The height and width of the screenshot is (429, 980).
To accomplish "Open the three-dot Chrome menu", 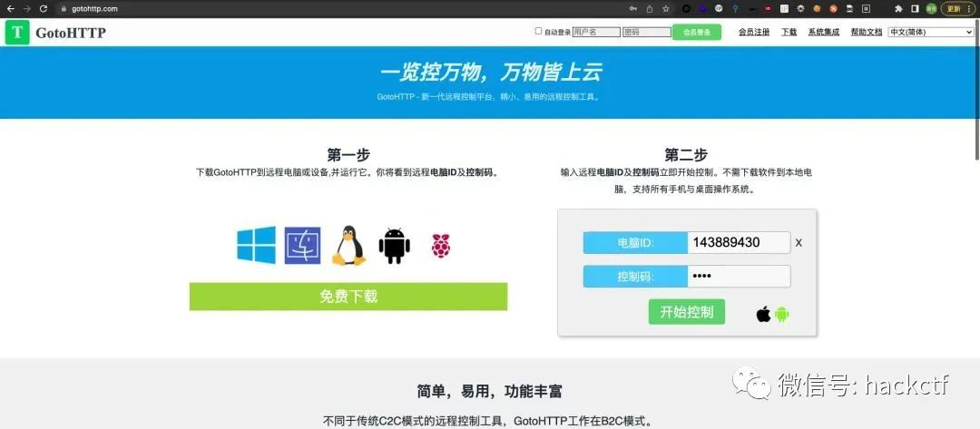I will pos(969,9).
